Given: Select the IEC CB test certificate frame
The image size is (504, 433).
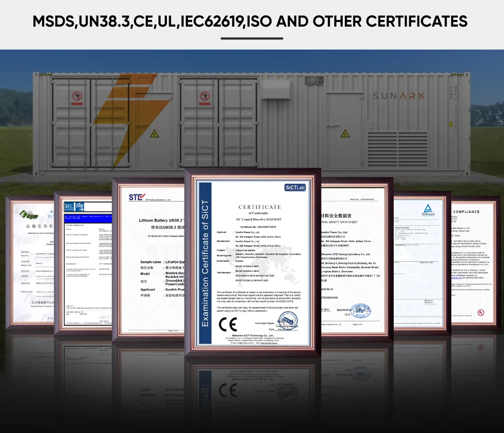Looking at the screenshot, I should point(83,263).
